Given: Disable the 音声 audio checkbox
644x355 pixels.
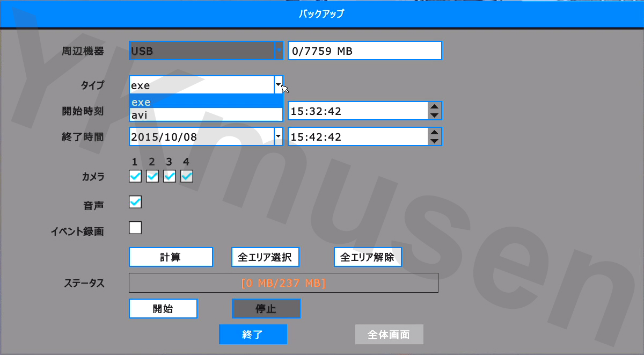Looking at the screenshot, I should click(x=135, y=202).
